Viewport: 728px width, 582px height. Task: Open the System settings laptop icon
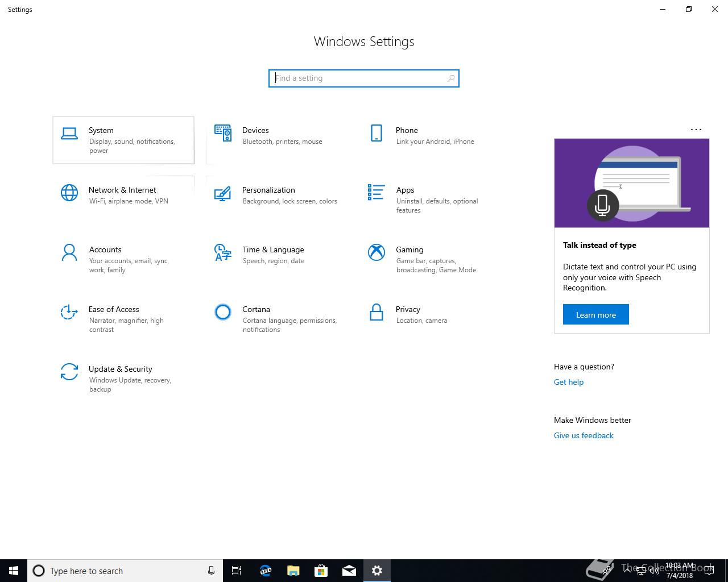click(x=69, y=134)
